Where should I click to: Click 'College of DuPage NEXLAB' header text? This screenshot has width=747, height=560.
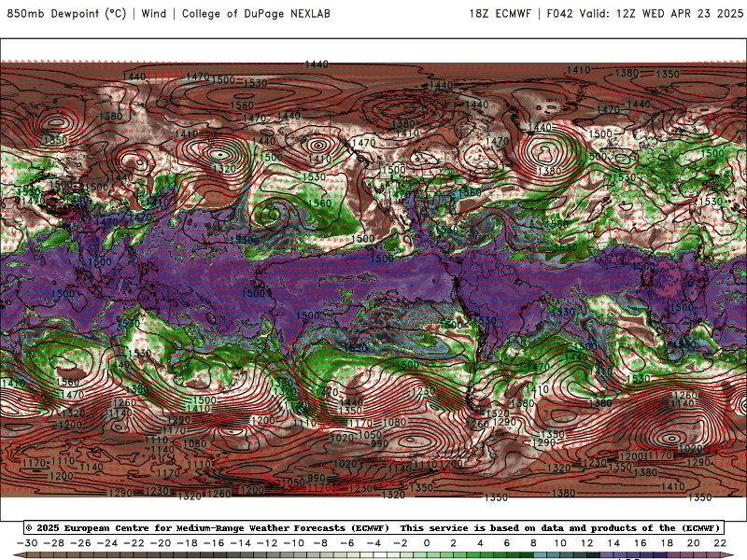coord(256,14)
